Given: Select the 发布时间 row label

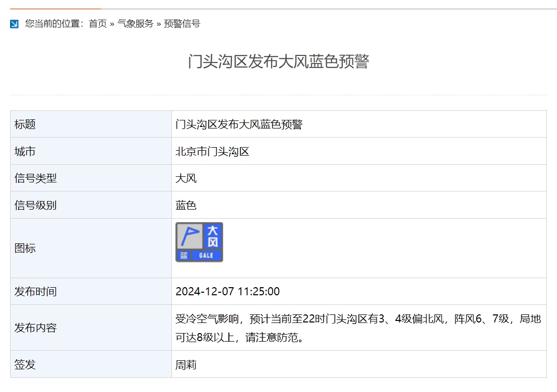Looking at the screenshot, I should [x=35, y=292].
